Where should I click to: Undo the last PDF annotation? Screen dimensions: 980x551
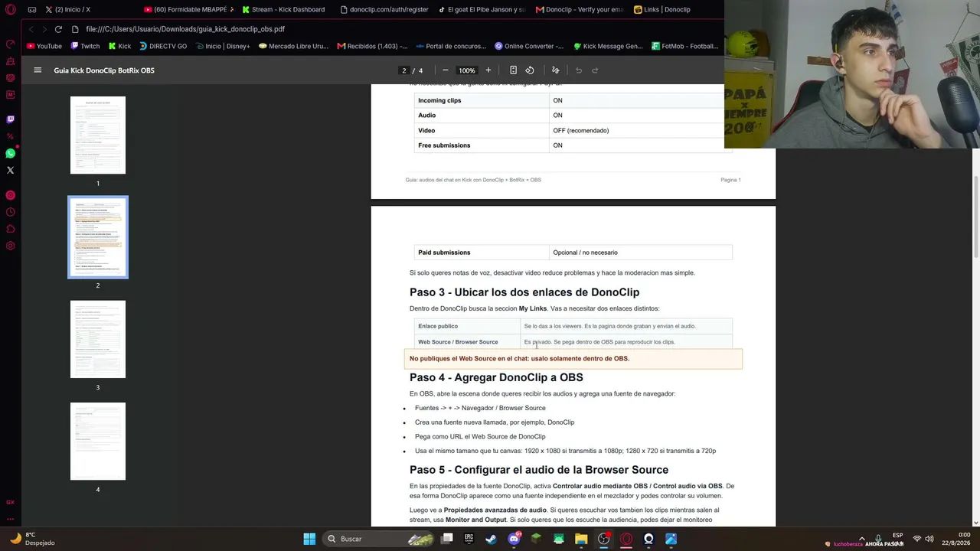tap(579, 70)
